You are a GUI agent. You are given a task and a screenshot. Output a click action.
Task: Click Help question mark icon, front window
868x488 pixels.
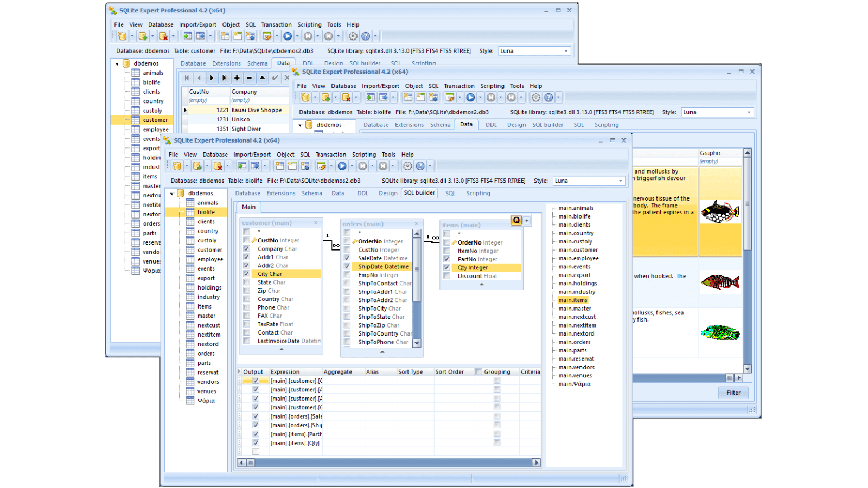pos(420,166)
